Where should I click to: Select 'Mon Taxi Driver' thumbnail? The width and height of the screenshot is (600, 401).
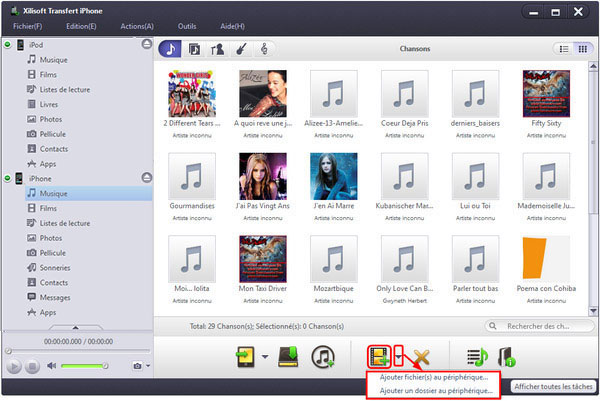coord(263,259)
